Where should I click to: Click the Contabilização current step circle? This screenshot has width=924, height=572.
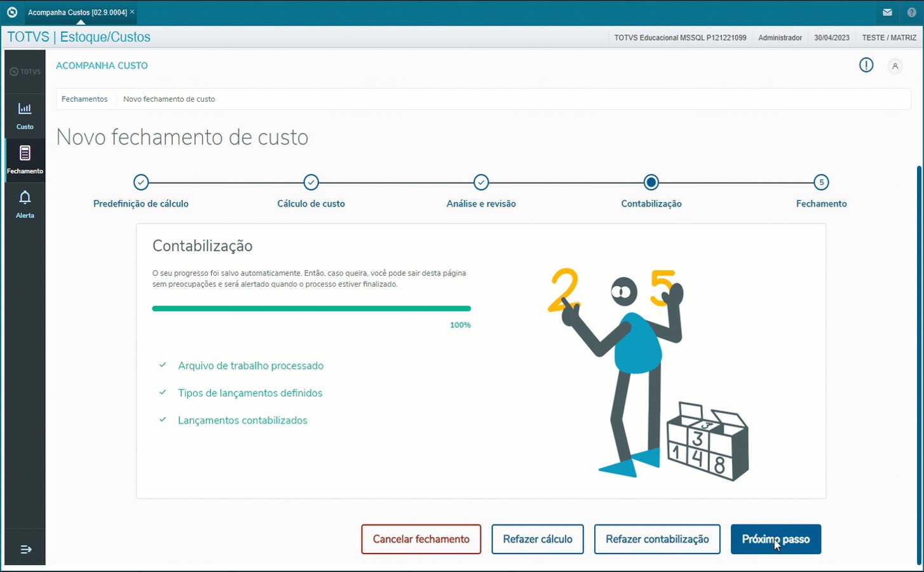click(x=651, y=182)
